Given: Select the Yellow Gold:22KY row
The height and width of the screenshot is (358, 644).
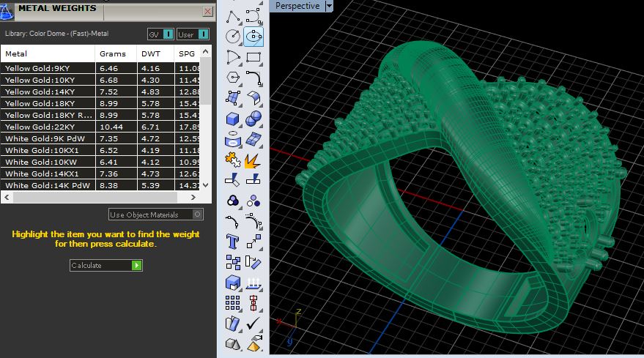Looking at the screenshot, I should pos(100,127).
